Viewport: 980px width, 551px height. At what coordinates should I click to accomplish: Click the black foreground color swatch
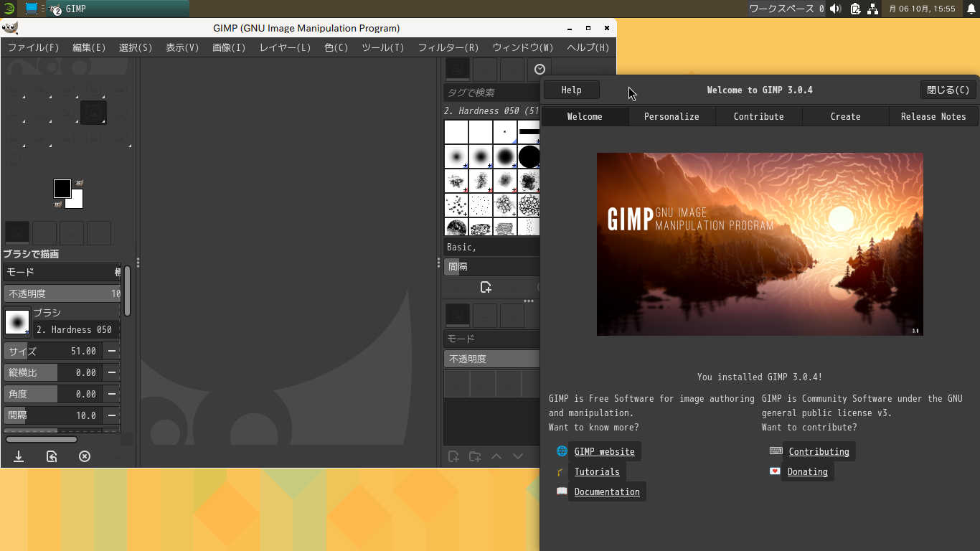click(x=62, y=188)
